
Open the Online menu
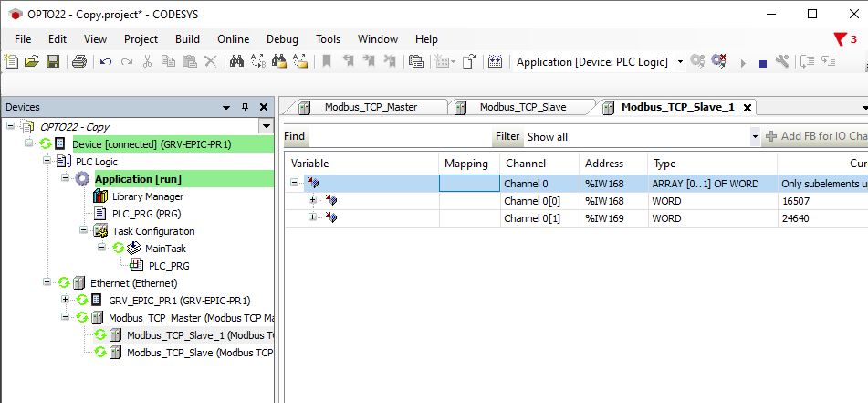(233, 38)
